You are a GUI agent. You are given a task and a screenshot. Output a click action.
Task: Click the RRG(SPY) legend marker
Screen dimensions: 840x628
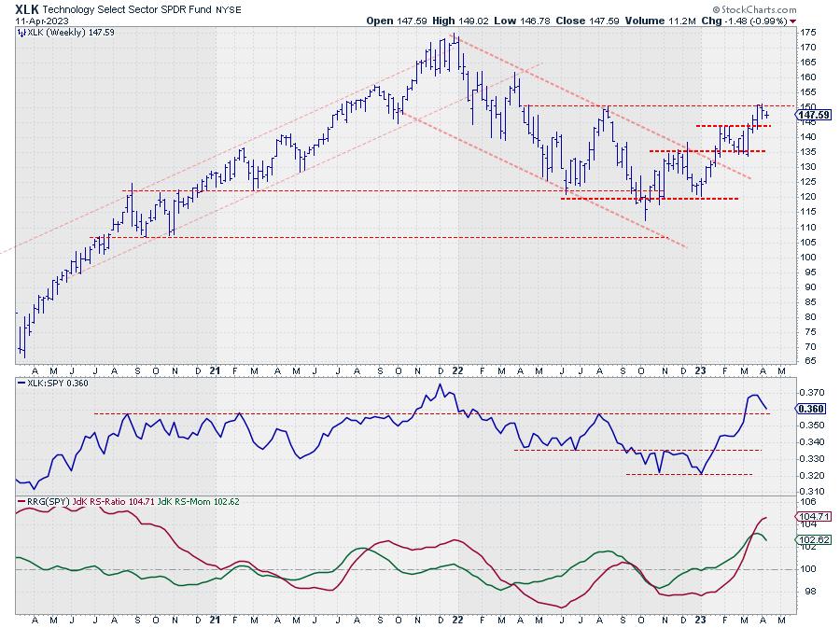click(21, 503)
